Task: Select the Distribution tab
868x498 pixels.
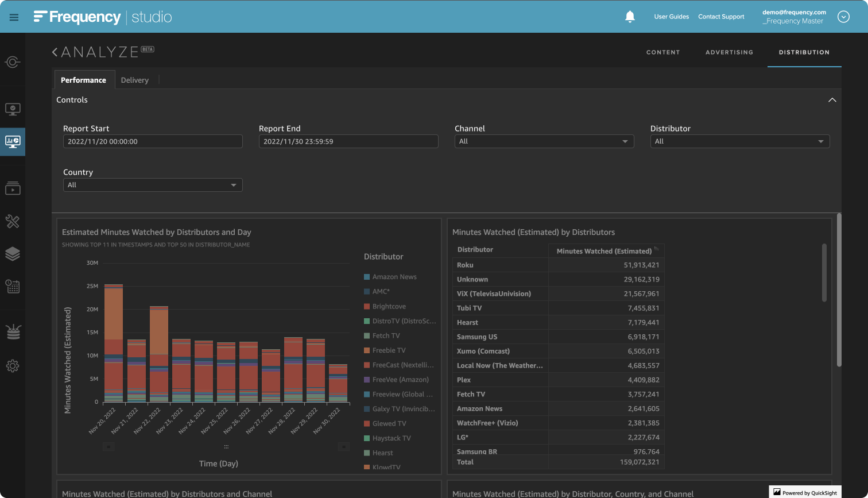Action: [804, 52]
